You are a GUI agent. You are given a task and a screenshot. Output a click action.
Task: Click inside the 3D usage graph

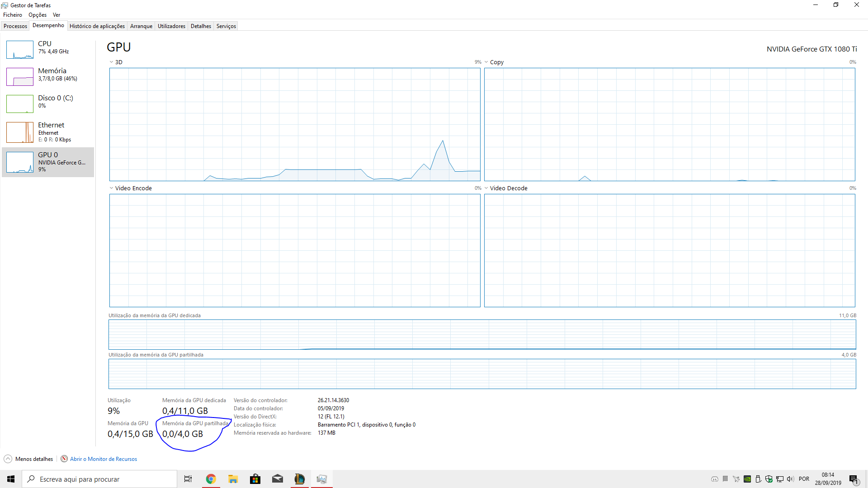295,125
